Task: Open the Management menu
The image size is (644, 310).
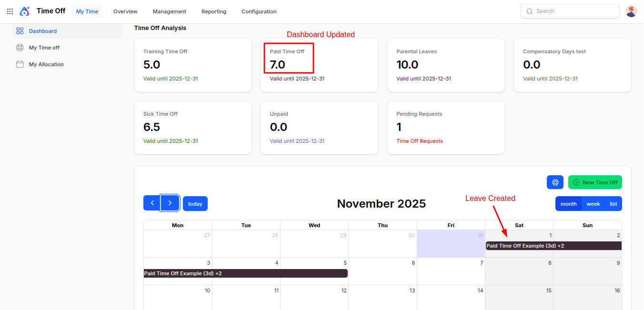Action: 169,11
